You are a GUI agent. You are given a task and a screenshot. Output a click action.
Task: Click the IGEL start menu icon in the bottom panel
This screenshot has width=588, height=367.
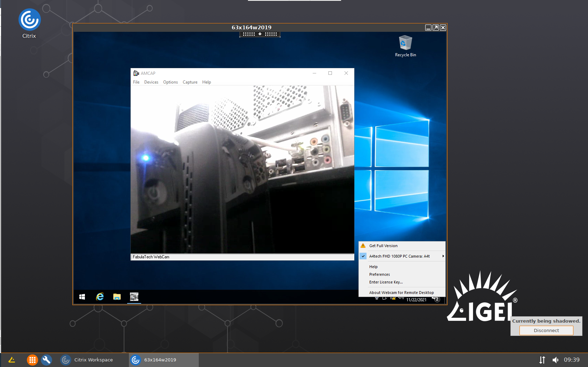(x=12, y=360)
